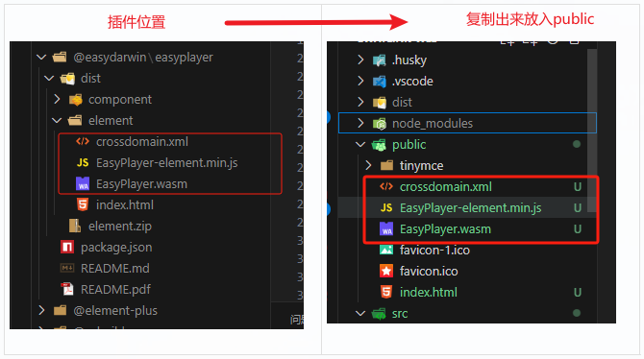This screenshot has width=644, height=359.
Task: Click the left panel dist folder icon
Action: tap(68, 78)
